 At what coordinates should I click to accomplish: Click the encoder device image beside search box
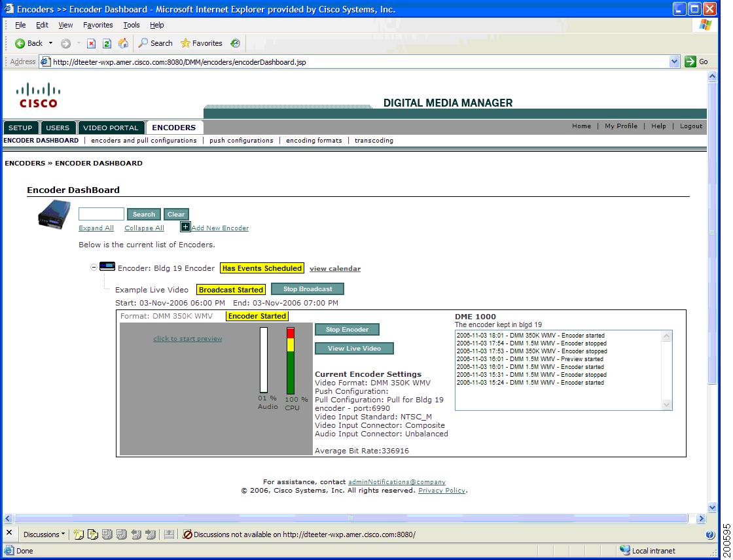coord(52,215)
